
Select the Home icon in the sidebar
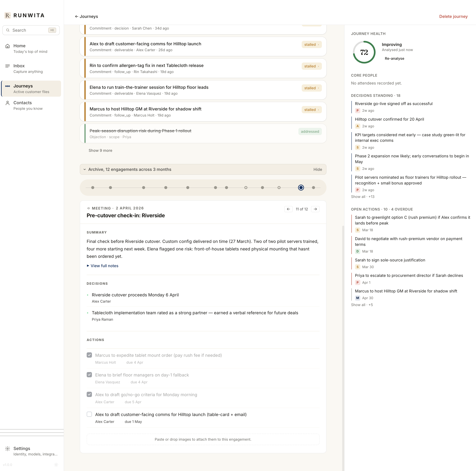click(x=8, y=46)
